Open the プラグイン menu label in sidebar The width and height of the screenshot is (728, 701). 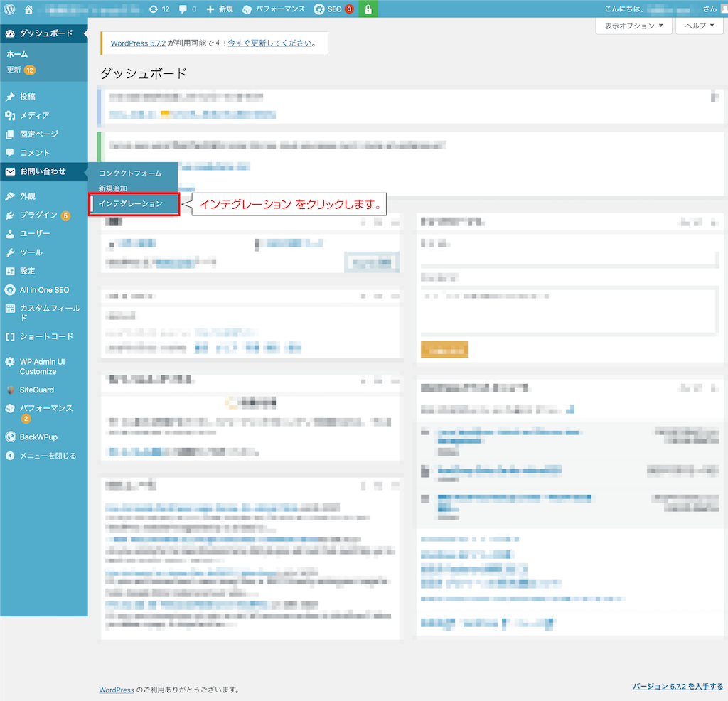[x=38, y=215]
